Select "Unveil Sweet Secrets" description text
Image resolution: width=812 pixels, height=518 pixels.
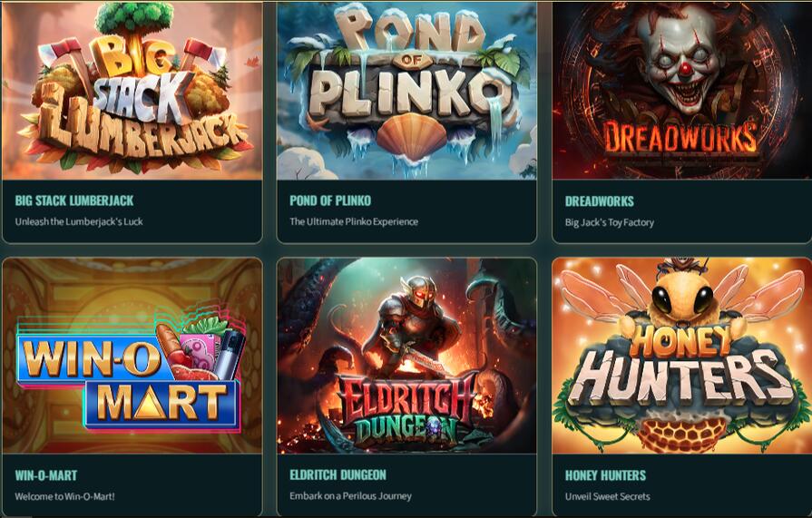pyautogui.click(x=608, y=496)
